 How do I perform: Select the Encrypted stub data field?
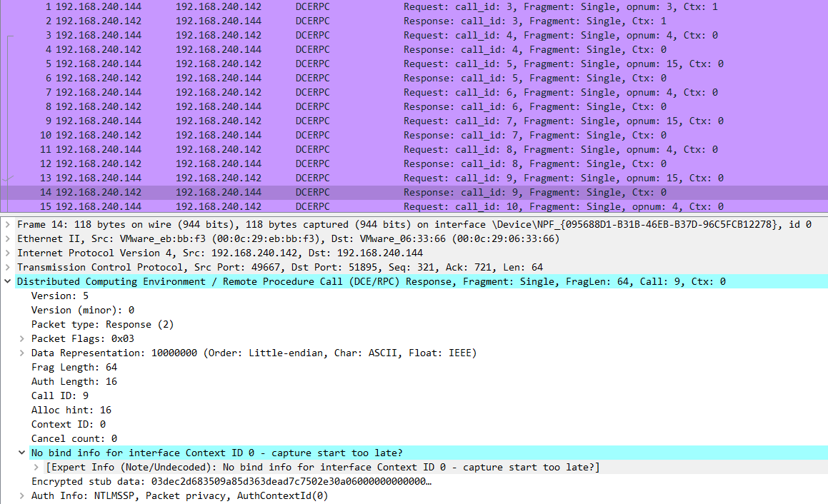[230, 481]
